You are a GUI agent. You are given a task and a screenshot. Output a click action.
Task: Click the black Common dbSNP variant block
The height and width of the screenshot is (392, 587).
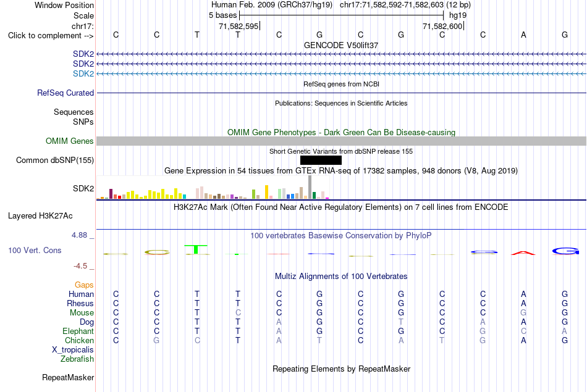[321, 160]
